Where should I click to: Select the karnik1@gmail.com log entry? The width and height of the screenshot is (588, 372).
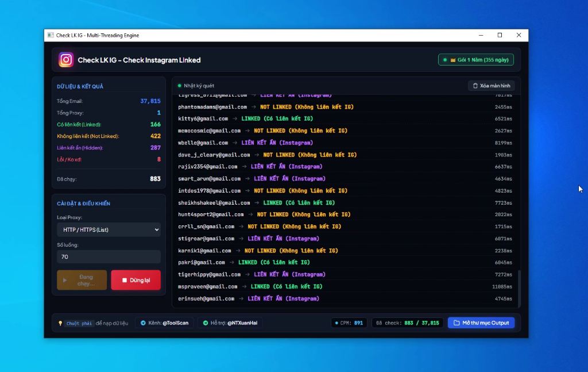[345, 251]
